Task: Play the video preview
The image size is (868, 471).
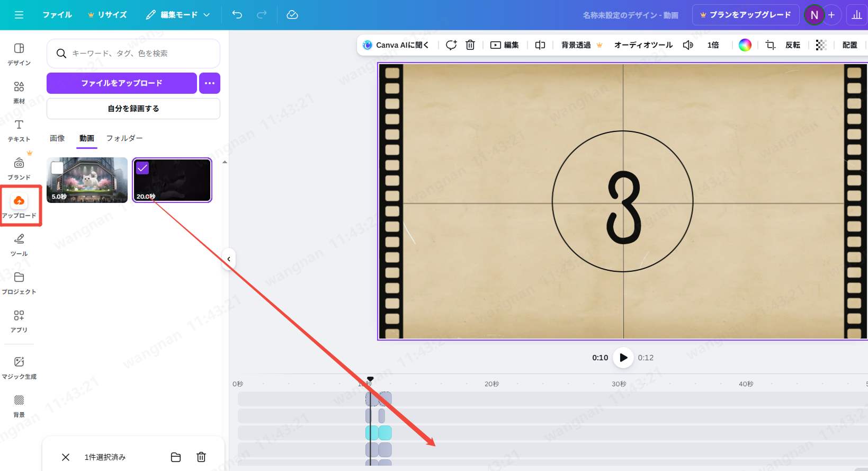Action: (x=623, y=358)
